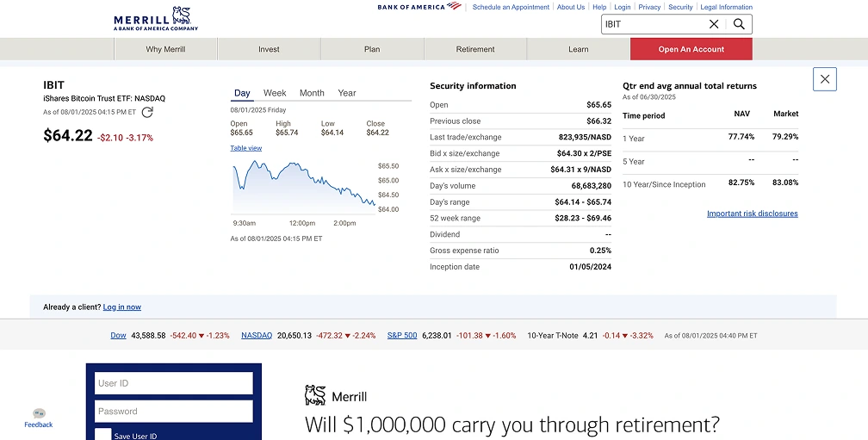
Task: Open the Feedback chat bubble icon
Action: click(x=39, y=413)
